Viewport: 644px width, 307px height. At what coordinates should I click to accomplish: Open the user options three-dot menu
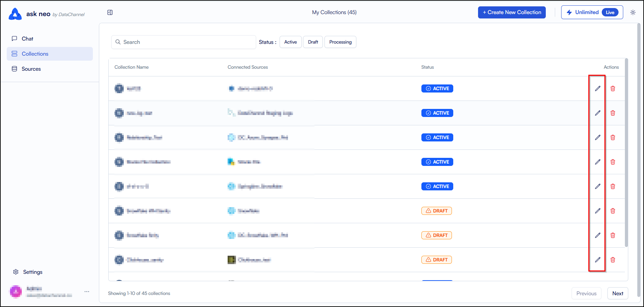click(87, 292)
